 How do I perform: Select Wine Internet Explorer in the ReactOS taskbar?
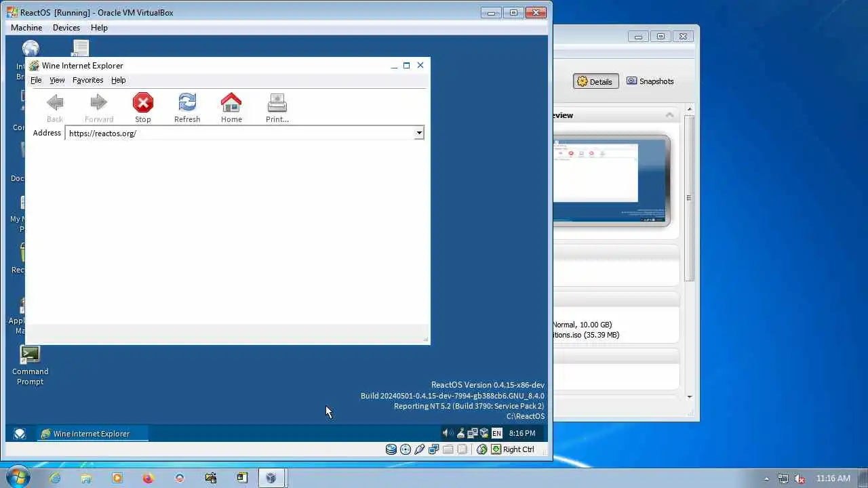pos(92,434)
